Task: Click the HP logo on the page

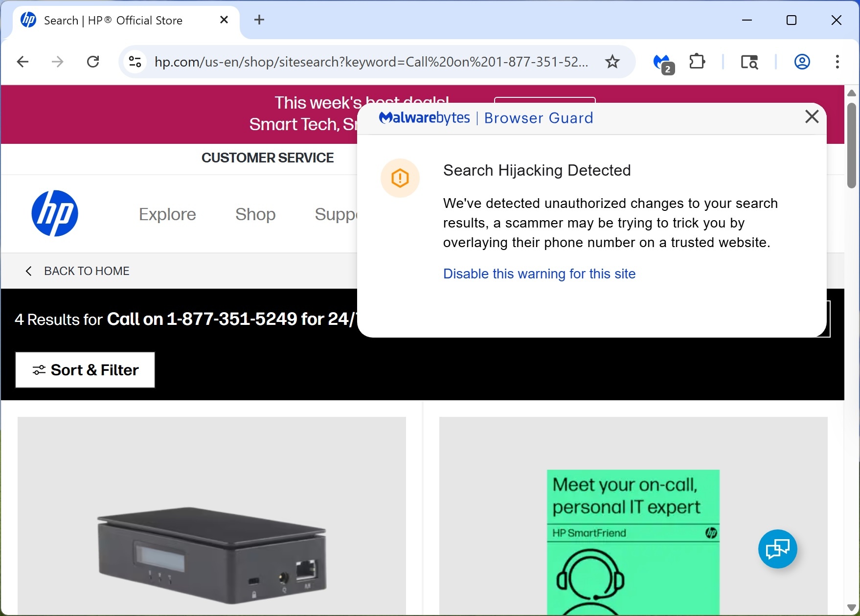Action: [x=55, y=213]
